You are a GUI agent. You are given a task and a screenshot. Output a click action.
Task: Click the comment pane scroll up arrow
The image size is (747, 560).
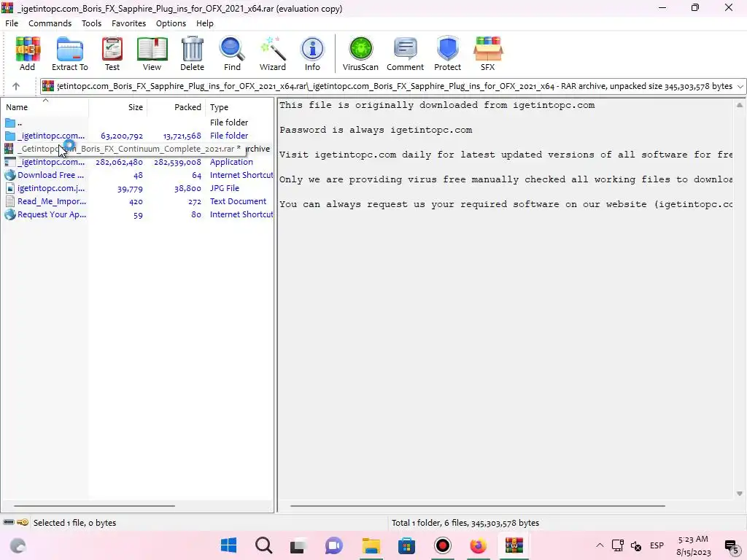[740, 105]
